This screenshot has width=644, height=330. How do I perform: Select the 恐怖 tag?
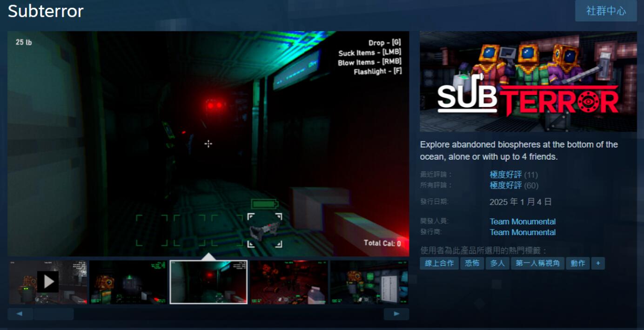click(472, 263)
